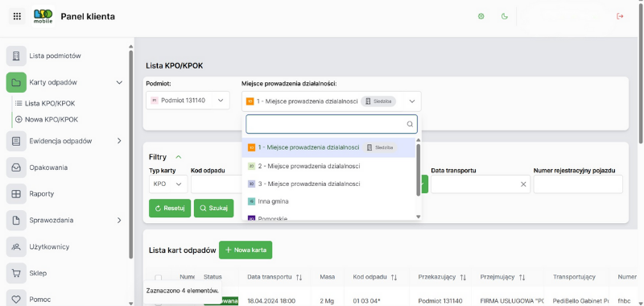Click the BDO mobile logo
644x306 pixels.
[x=43, y=16]
